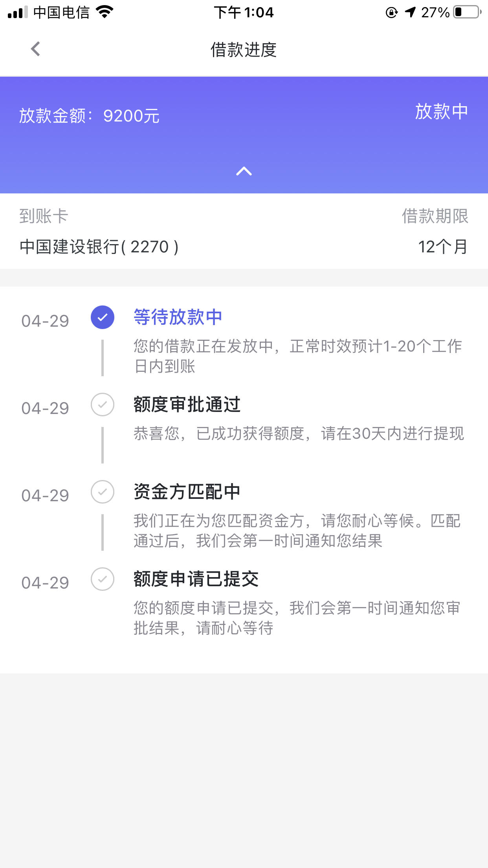Tap the grey checkmark beside 额度审批通过
This screenshot has width=488, height=868.
pos(103,405)
